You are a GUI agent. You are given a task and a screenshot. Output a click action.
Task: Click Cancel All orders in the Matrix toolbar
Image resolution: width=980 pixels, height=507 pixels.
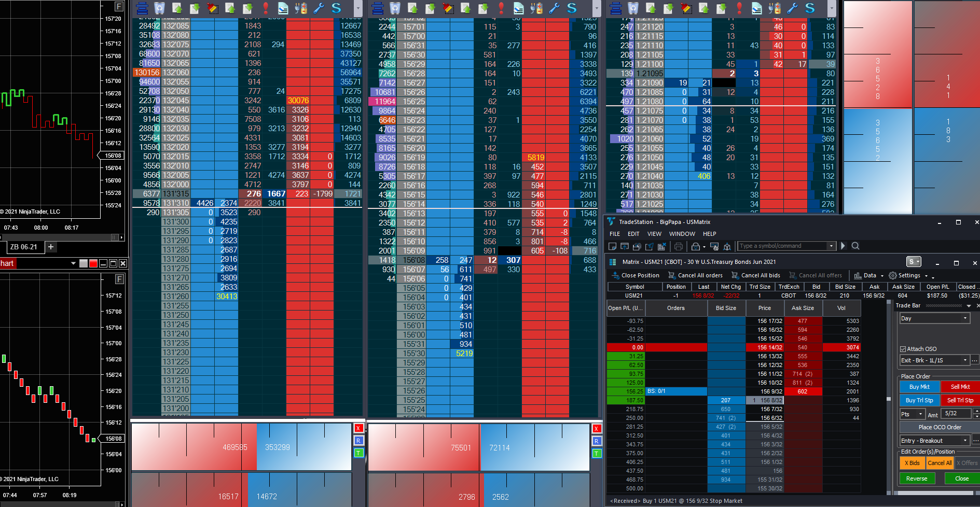(695, 276)
